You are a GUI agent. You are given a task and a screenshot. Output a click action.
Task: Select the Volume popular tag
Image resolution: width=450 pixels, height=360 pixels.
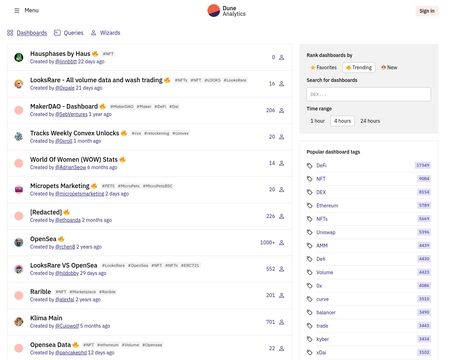(324, 272)
